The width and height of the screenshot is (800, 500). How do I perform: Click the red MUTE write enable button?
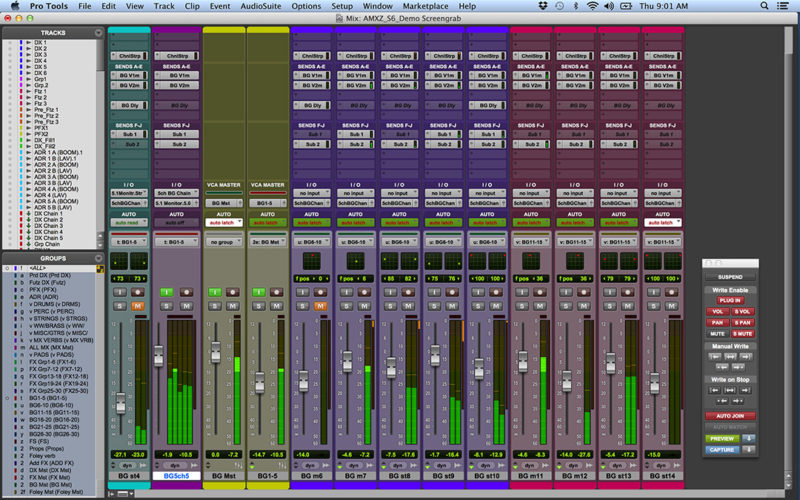[718, 334]
